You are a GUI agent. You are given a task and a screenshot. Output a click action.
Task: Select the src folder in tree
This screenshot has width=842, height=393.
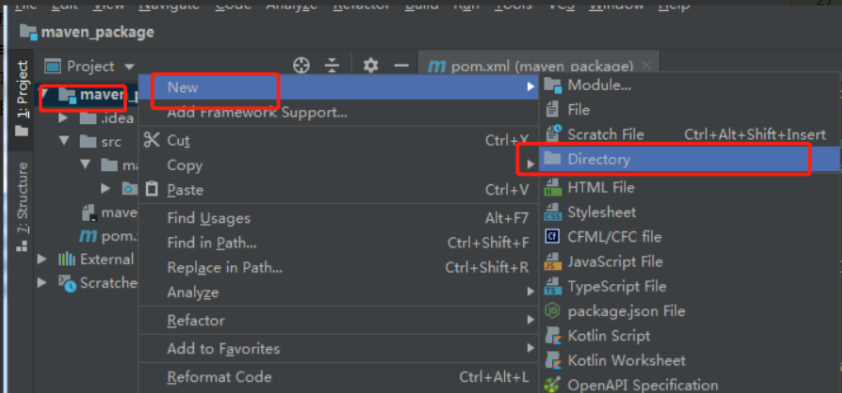(x=100, y=142)
